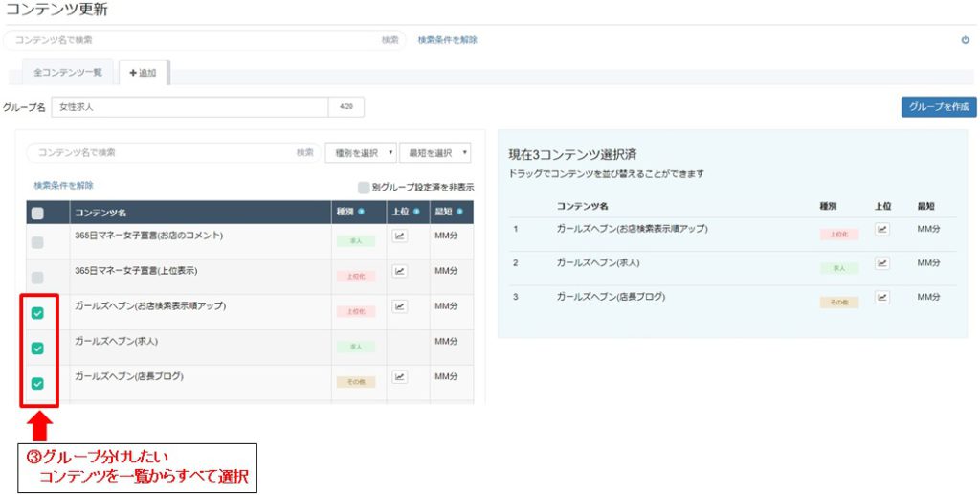Click the info icon beside 最短 column header
980x495 pixels.
click(x=460, y=212)
